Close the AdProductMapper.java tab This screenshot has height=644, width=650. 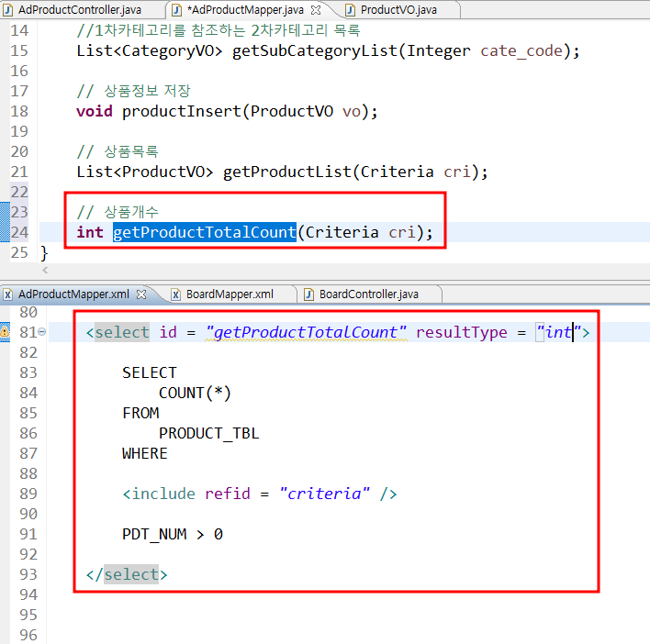pos(316,10)
